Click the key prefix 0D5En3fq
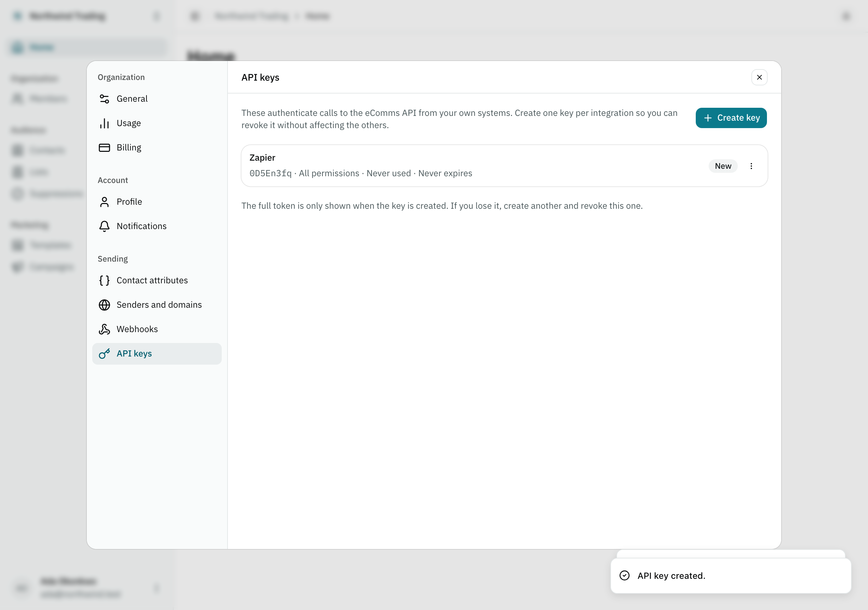 click(270, 173)
